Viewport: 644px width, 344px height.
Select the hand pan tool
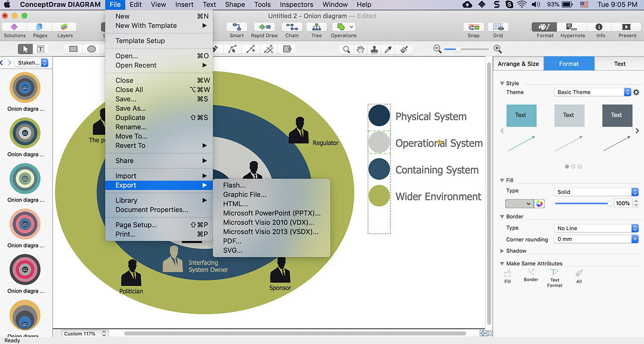tap(360, 49)
